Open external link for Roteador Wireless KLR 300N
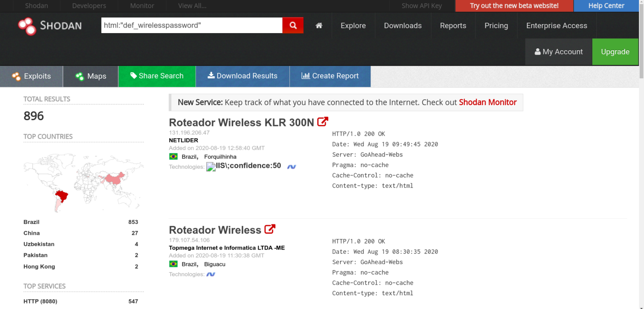644x309 pixels. point(322,122)
